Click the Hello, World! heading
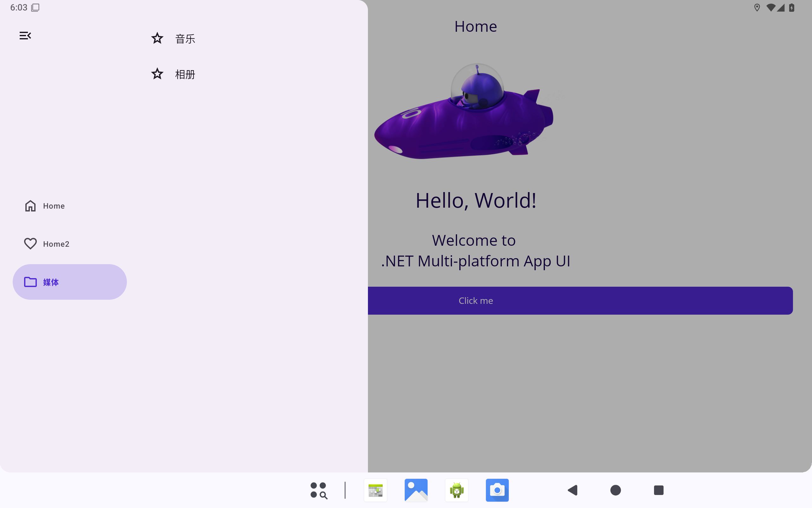812x508 pixels. 476,201
